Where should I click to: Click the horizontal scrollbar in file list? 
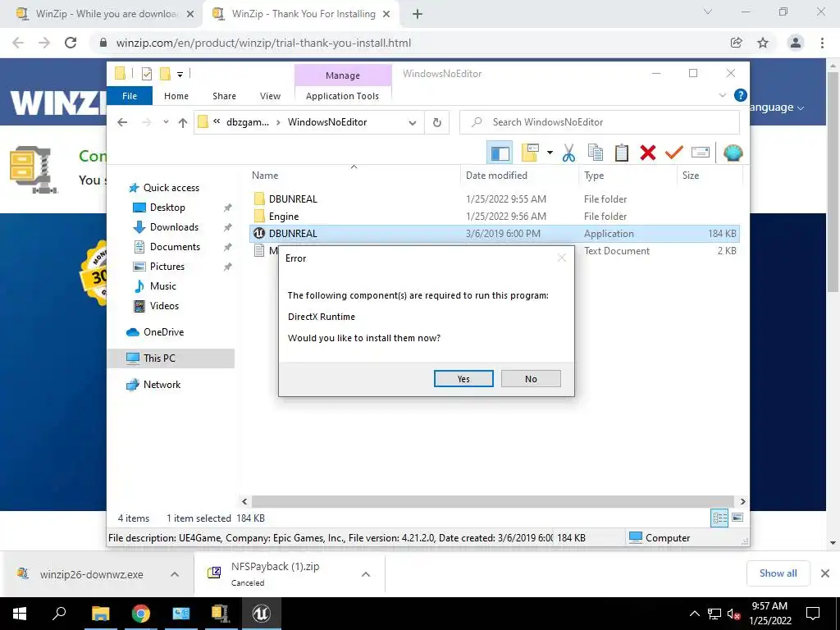(x=492, y=501)
